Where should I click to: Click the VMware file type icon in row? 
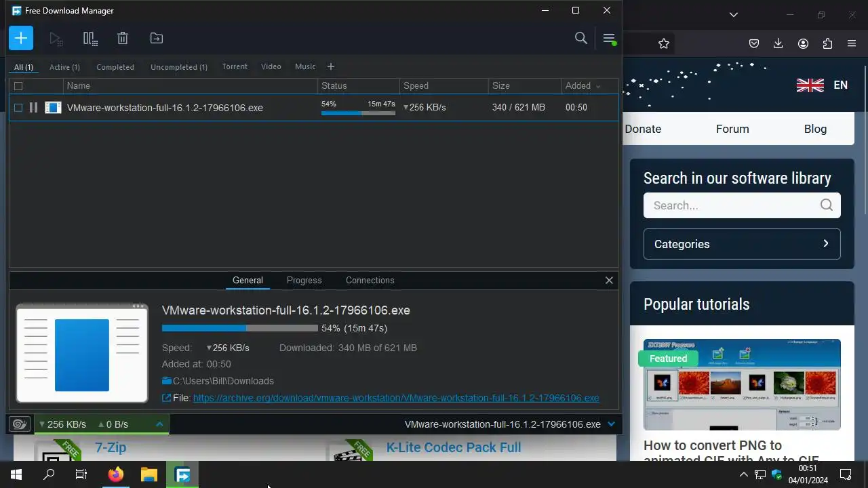click(53, 107)
